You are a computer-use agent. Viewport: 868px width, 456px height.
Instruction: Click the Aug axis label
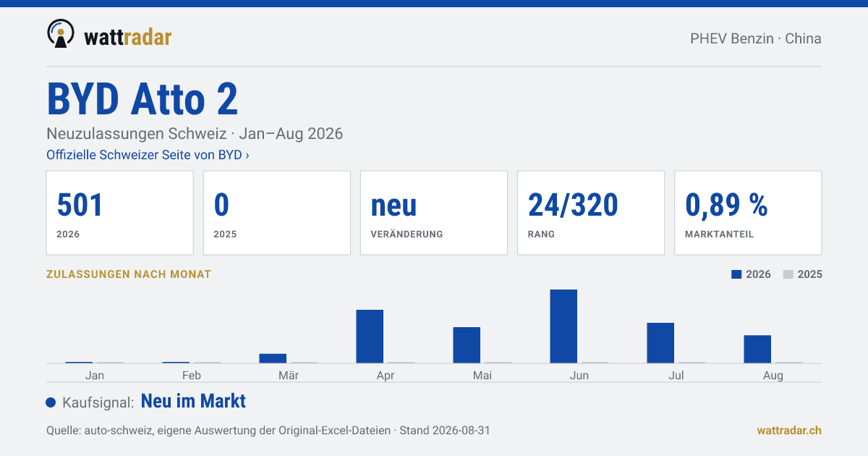773,375
